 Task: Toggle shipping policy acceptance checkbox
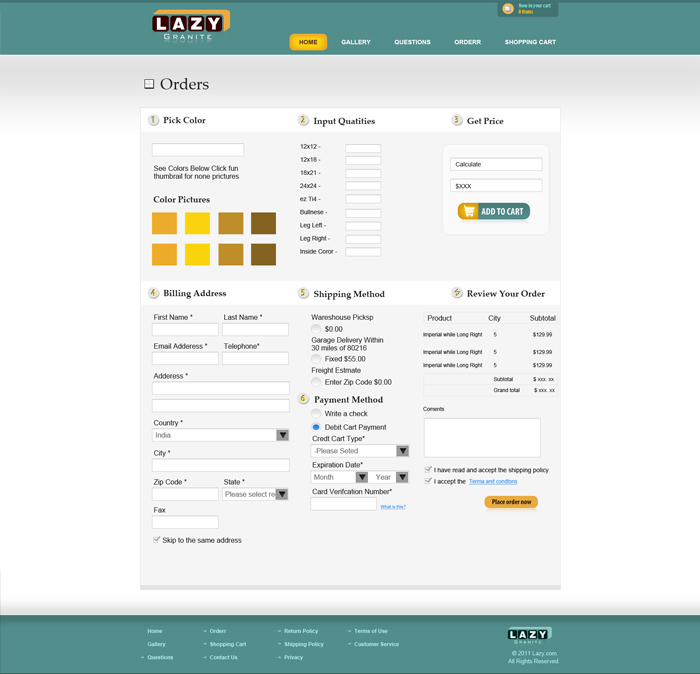coord(428,470)
